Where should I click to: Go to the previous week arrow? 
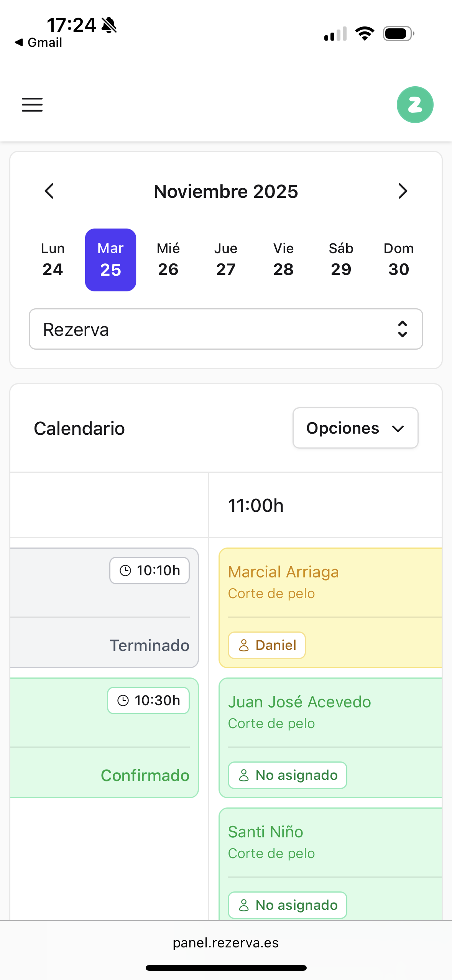point(49,191)
